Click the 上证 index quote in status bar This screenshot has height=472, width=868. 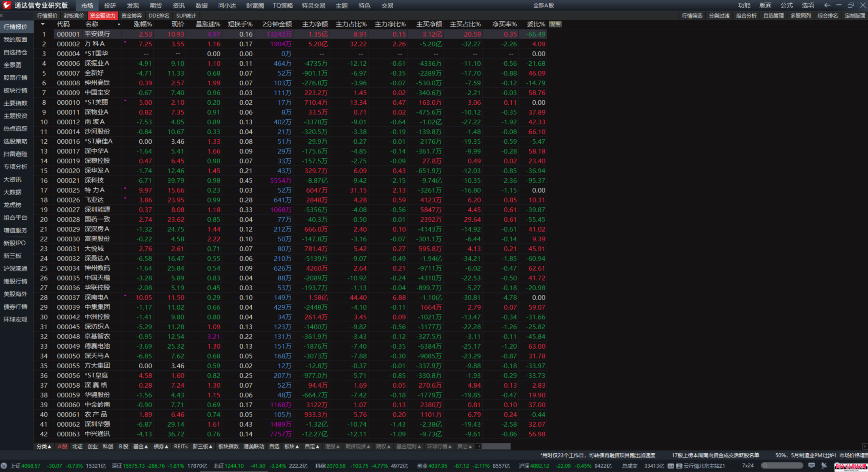click(x=58, y=466)
